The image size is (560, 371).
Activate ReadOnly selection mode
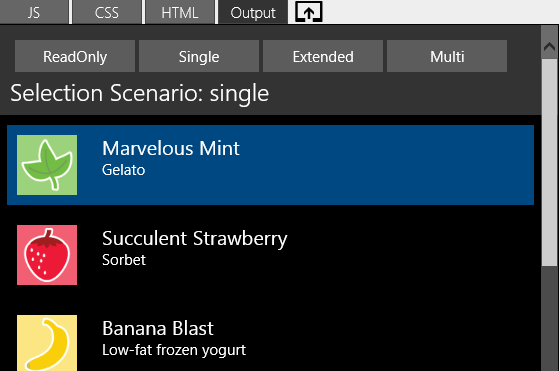(x=75, y=56)
